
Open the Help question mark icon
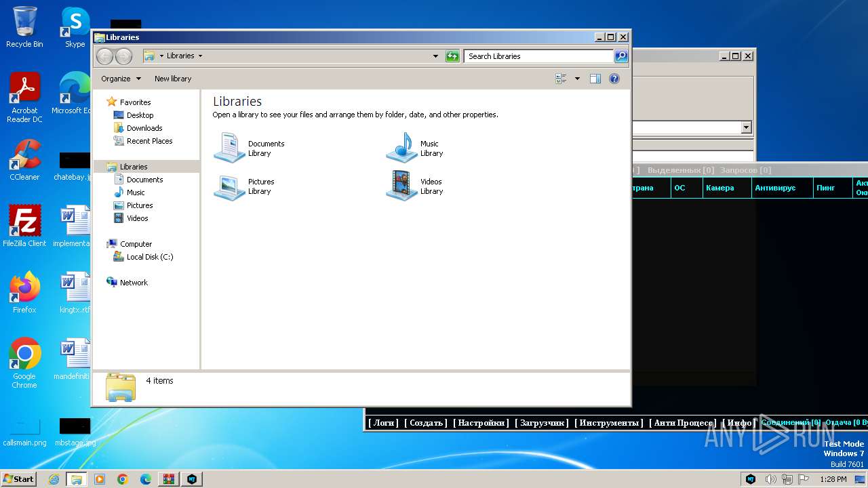[x=614, y=79]
